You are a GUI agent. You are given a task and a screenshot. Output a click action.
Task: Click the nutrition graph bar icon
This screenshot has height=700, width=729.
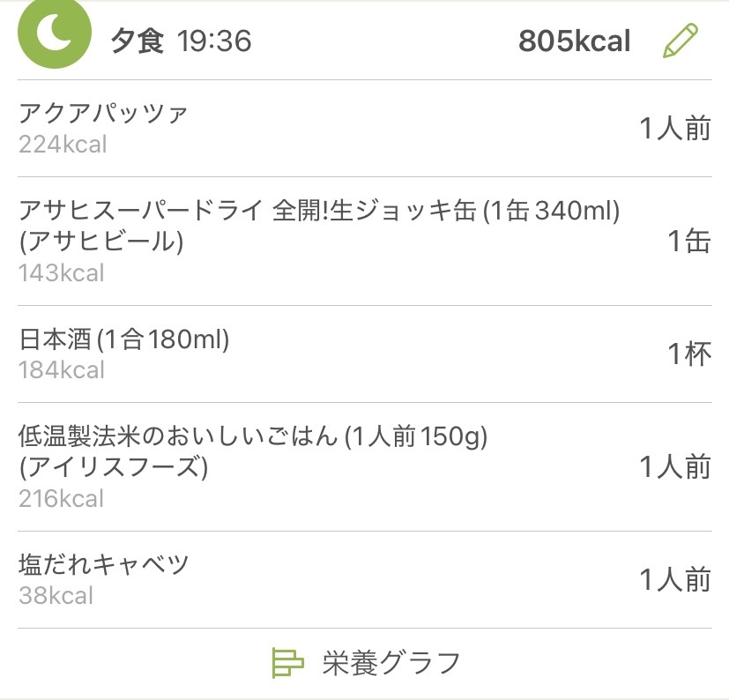click(287, 662)
